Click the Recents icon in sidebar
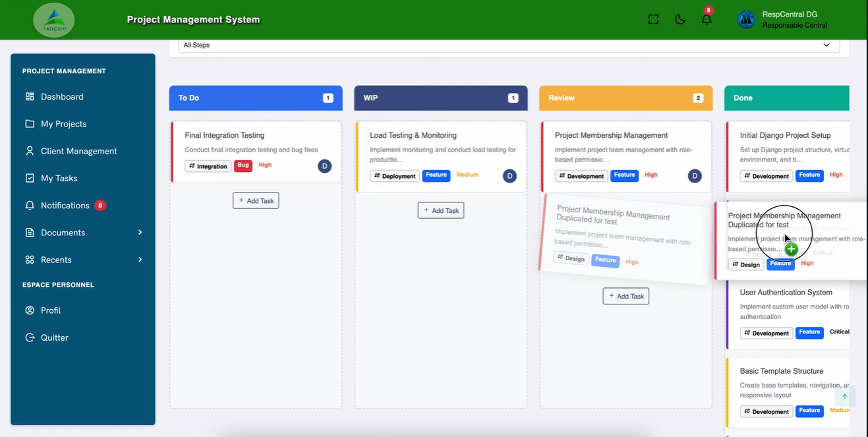 click(30, 260)
